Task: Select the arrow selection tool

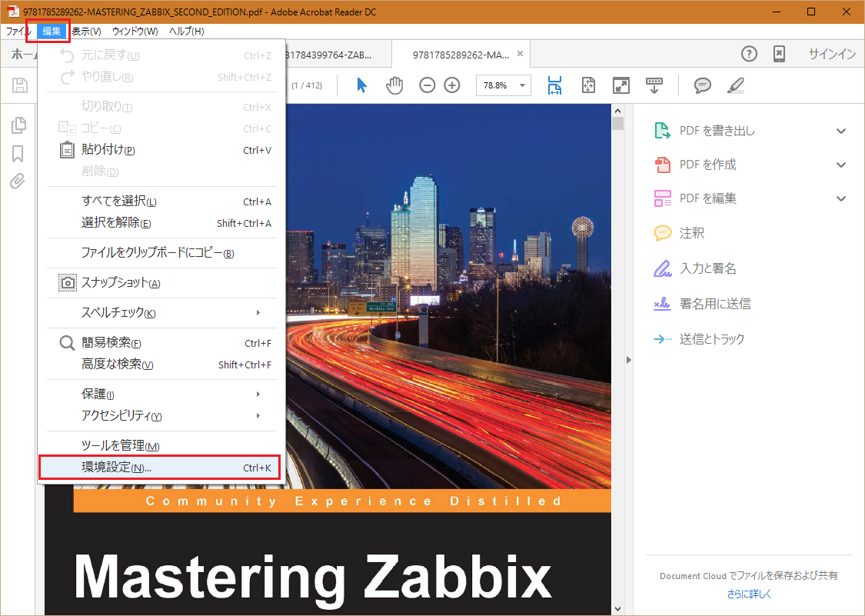Action: pyautogui.click(x=362, y=85)
